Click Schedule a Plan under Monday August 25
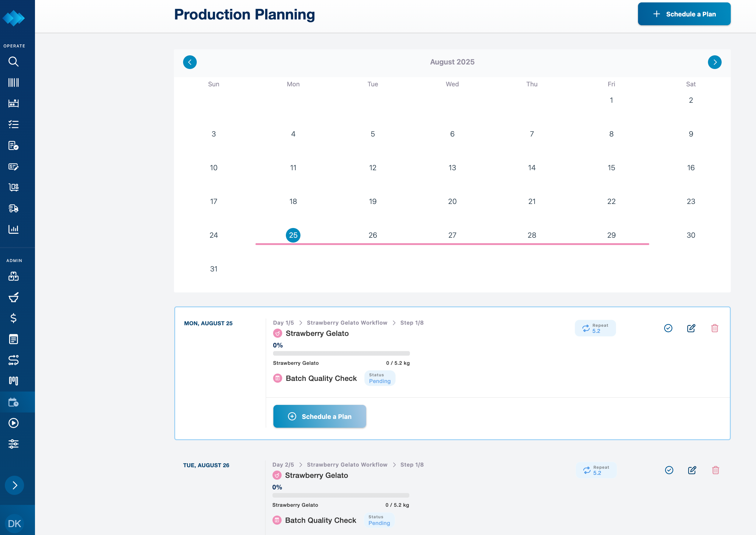The width and height of the screenshot is (756, 535). point(319,416)
